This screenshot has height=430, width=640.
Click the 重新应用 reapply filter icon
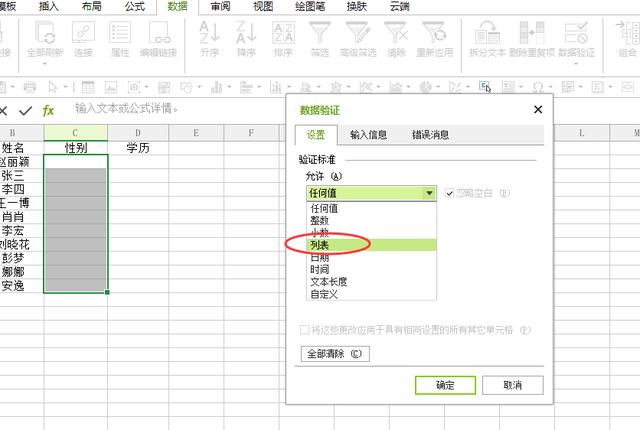(x=434, y=33)
